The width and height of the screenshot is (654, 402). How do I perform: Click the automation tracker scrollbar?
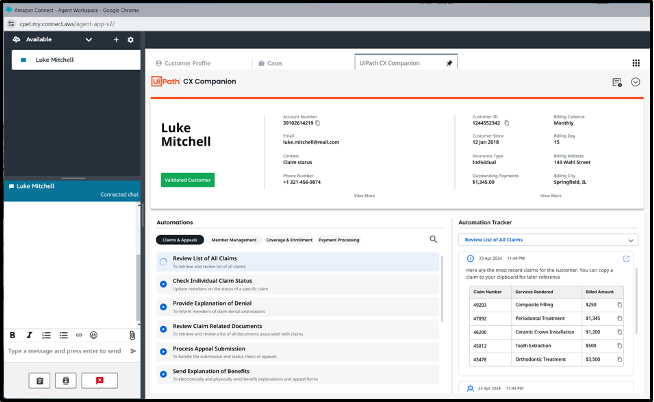[636, 300]
